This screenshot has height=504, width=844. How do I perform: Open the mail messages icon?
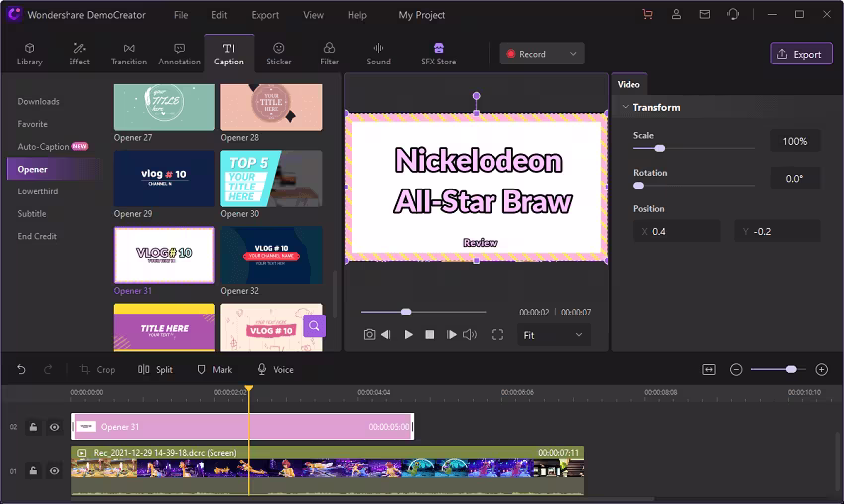coord(705,15)
